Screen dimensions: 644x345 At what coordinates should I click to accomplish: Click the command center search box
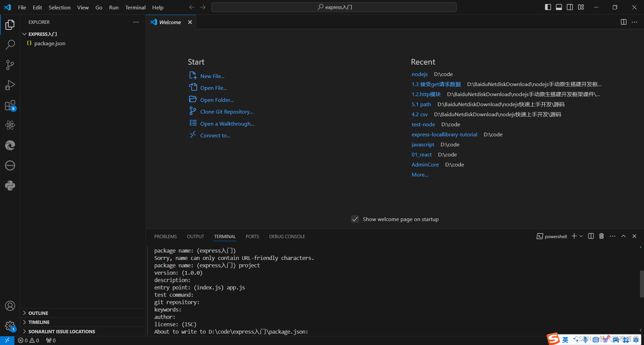(x=334, y=7)
